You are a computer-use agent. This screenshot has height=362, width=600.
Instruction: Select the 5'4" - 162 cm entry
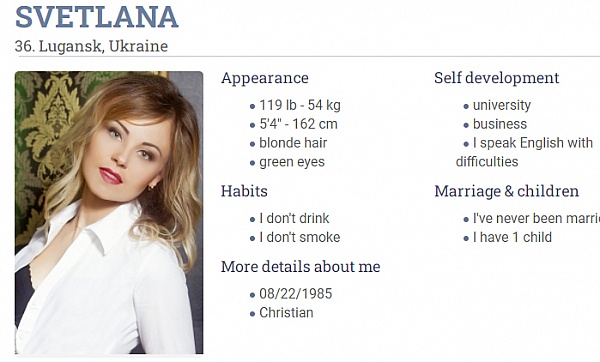tap(298, 124)
